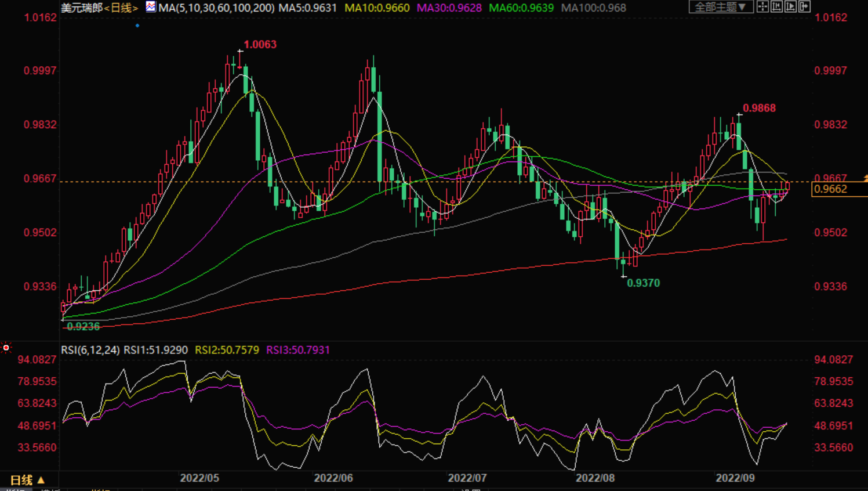
Task: Click the <日线> period label in chart title
Action: tap(121, 8)
